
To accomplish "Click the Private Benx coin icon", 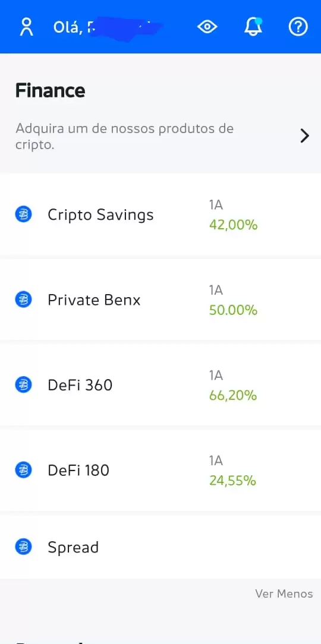I will 23,300.
